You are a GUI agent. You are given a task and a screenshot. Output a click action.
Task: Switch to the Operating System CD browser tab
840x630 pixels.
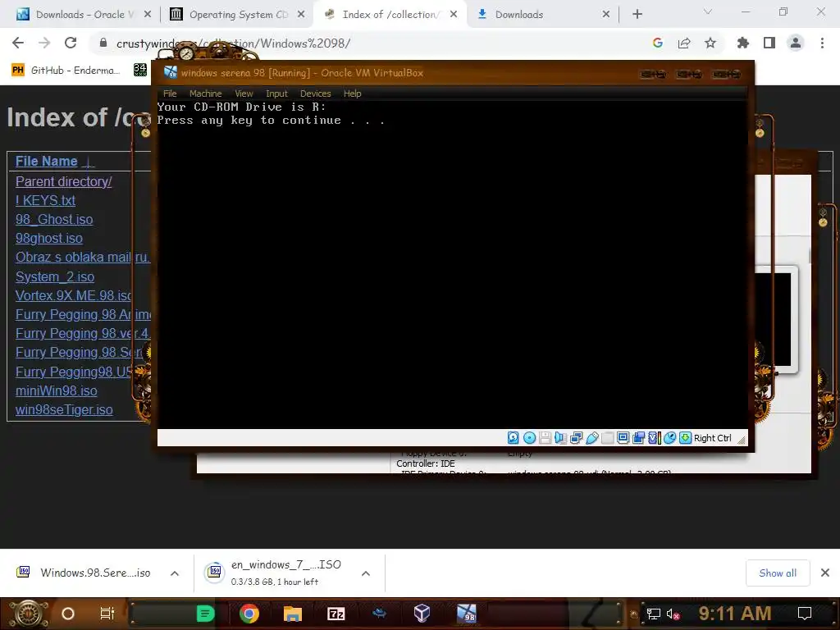pyautogui.click(x=237, y=15)
